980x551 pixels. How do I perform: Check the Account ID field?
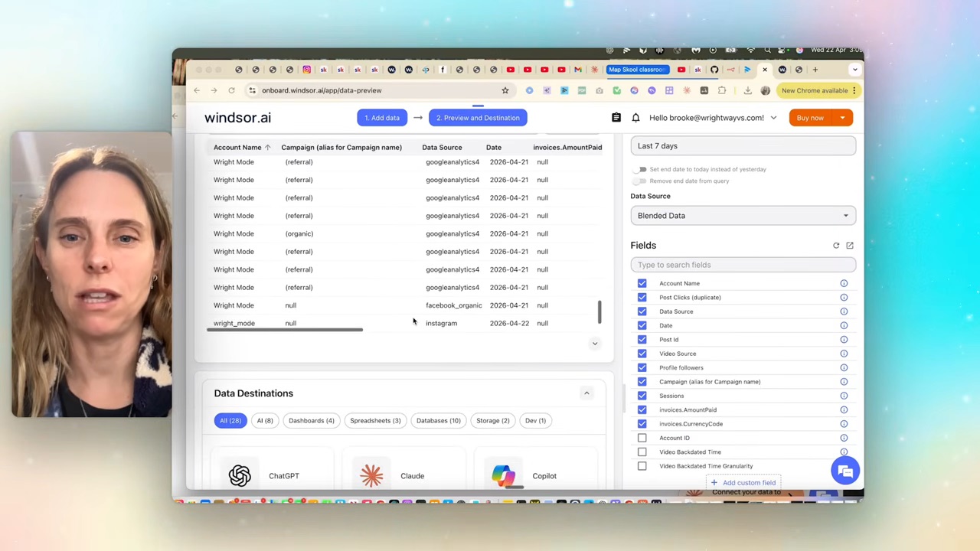click(x=642, y=438)
